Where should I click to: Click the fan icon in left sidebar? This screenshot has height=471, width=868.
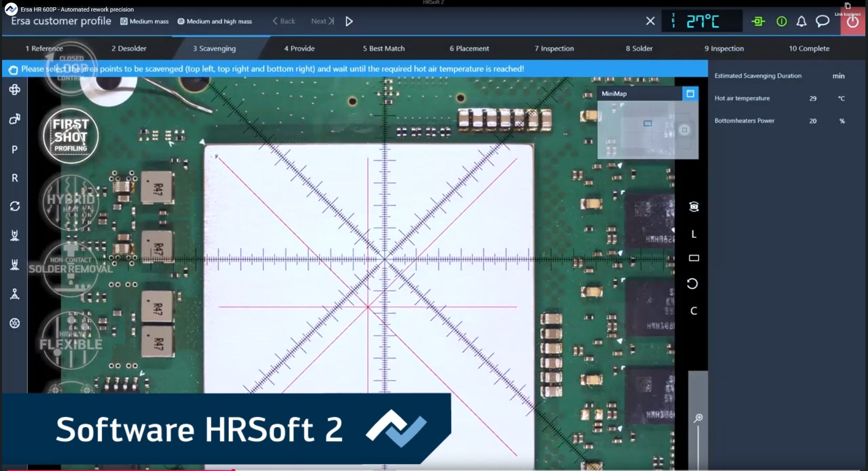click(x=15, y=90)
